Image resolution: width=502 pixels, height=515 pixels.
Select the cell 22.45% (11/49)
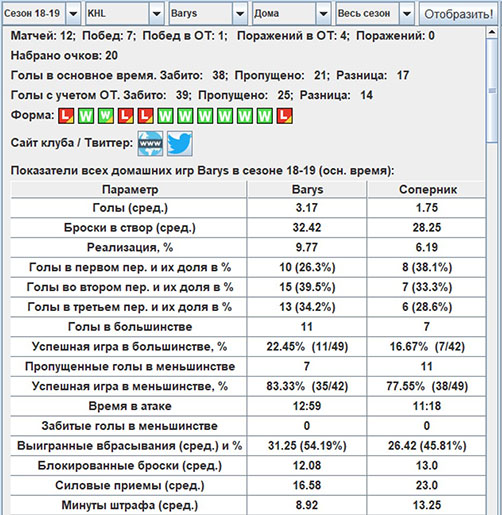[307, 347]
